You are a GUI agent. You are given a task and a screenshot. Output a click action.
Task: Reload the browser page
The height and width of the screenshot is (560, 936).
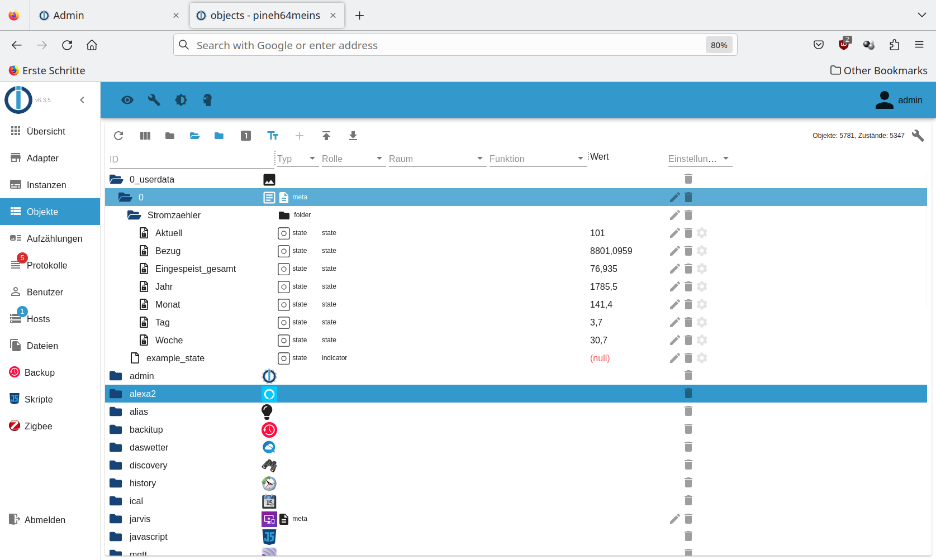[67, 45]
